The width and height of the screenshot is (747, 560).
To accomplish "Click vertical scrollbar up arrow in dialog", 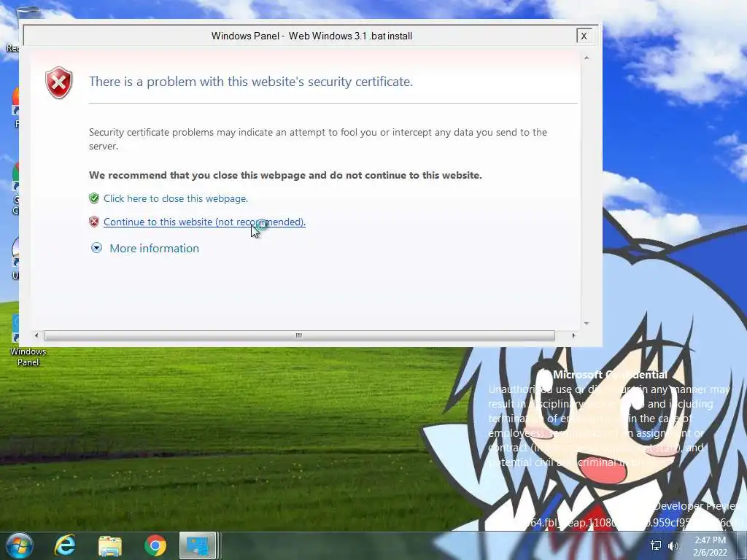I will click(587, 58).
